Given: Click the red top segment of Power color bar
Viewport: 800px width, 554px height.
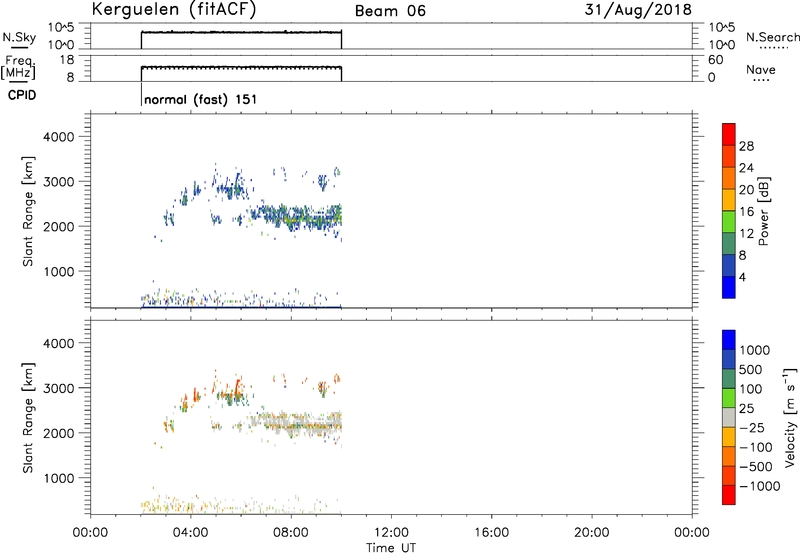Looking at the screenshot, I should click(x=729, y=134).
